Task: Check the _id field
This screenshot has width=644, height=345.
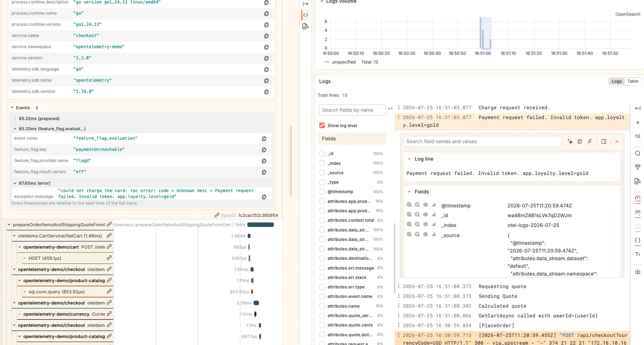Action: 322,154
